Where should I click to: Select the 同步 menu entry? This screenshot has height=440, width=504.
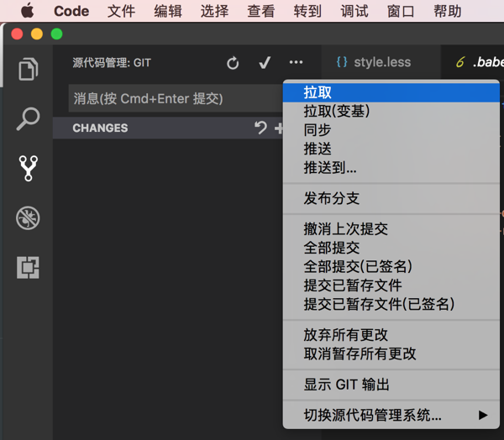[x=391, y=130]
